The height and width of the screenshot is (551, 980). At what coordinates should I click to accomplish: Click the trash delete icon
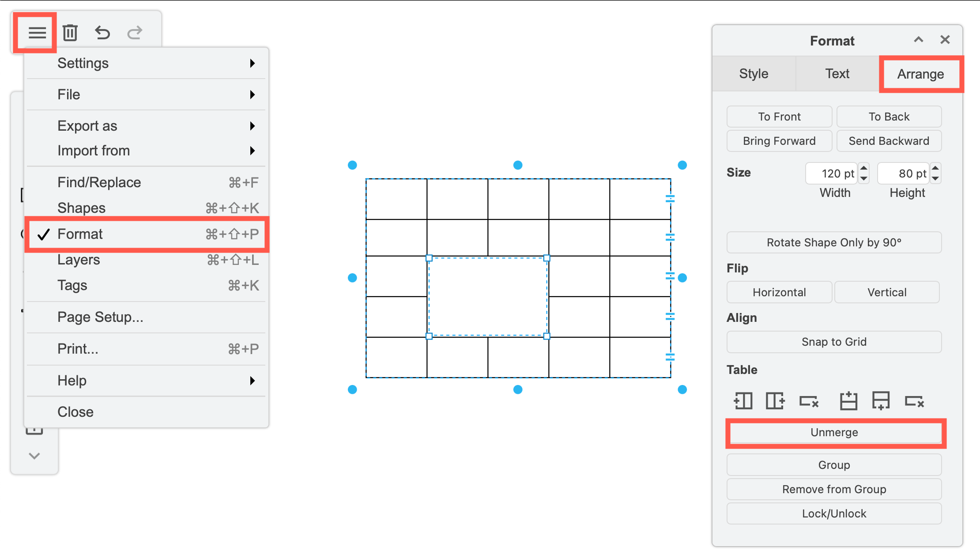(x=70, y=32)
